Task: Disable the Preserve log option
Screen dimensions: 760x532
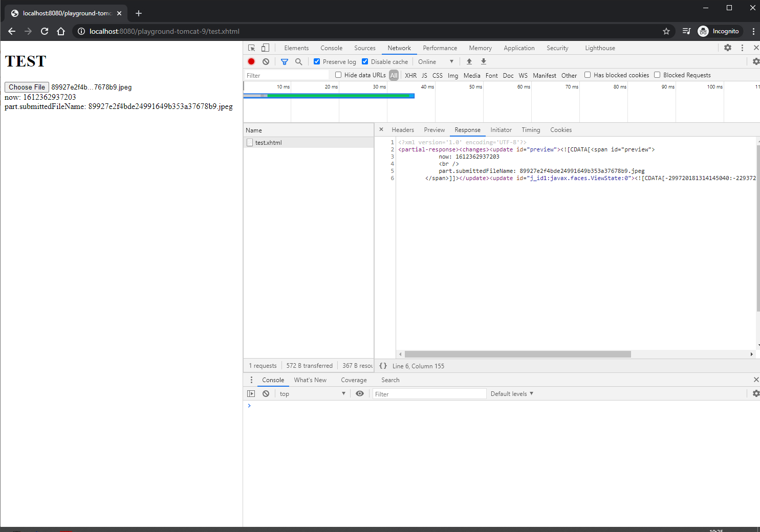Action: 316,61
